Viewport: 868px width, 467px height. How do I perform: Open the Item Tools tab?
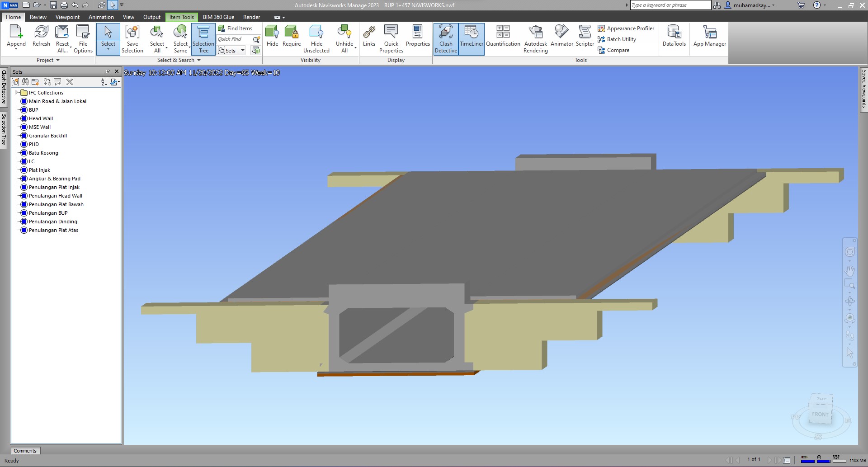point(181,17)
